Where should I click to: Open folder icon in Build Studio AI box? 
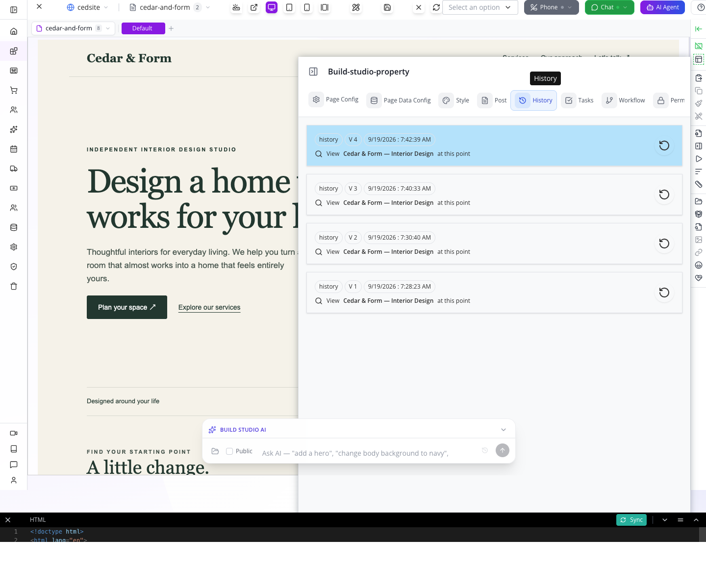[x=215, y=451]
